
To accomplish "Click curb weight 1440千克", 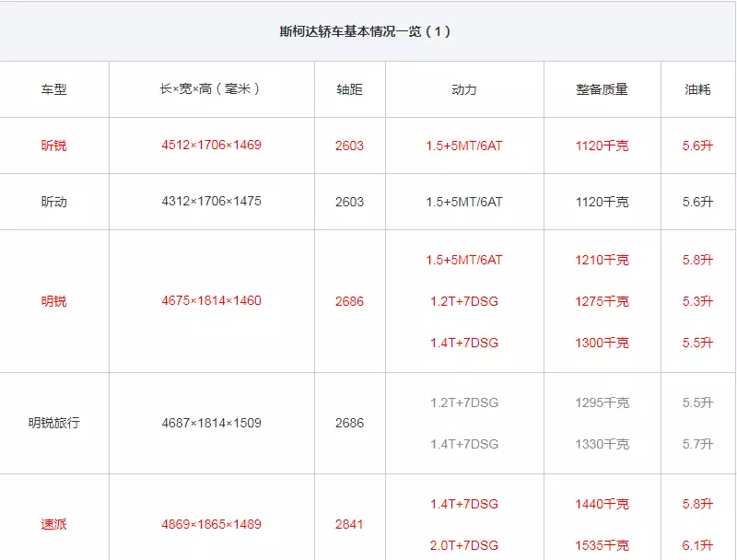I will point(602,504).
